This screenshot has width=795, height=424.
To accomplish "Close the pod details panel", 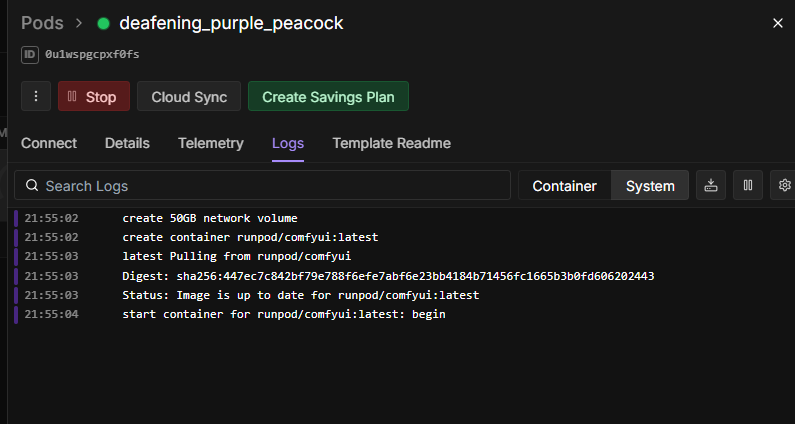I will click(x=778, y=22).
